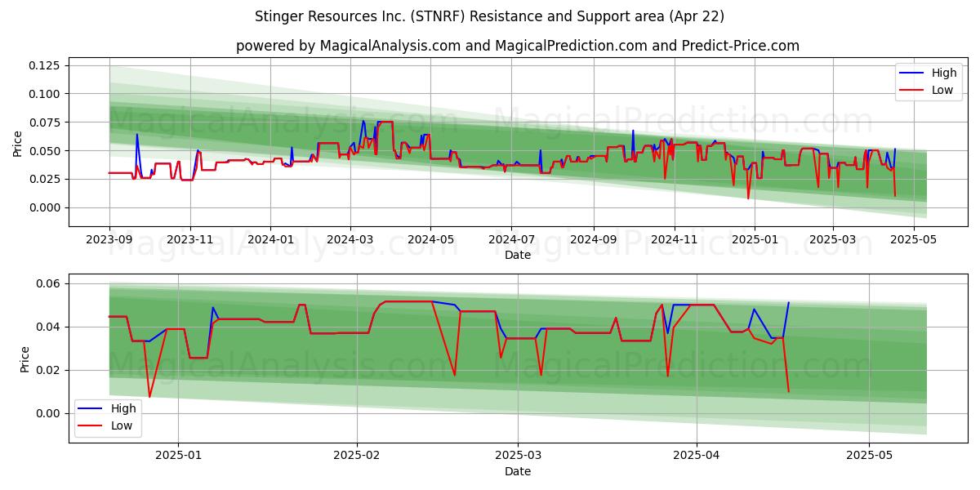The height and width of the screenshot is (490, 980).
Task: Click the '0.025' price tick on top chart
Action: coord(47,179)
